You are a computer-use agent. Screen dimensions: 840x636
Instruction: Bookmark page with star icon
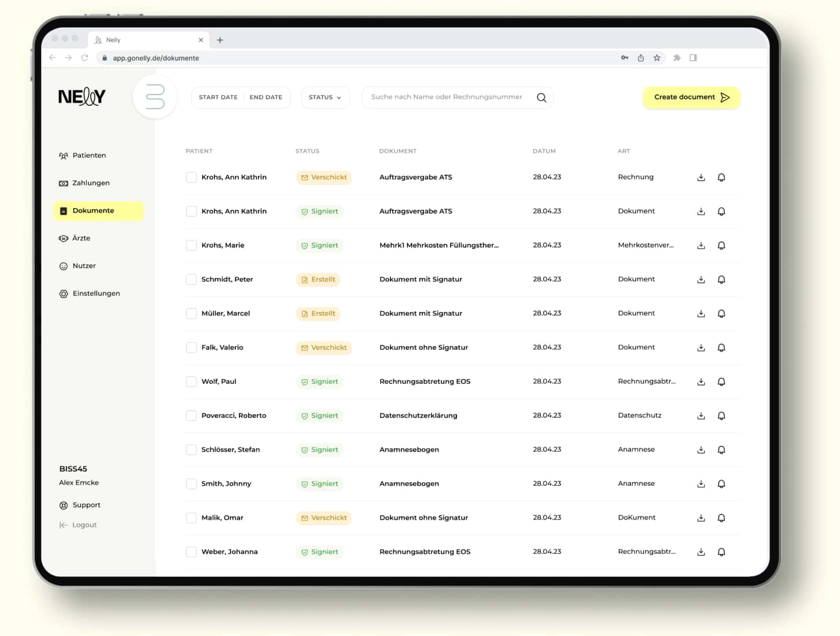(x=657, y=58)
